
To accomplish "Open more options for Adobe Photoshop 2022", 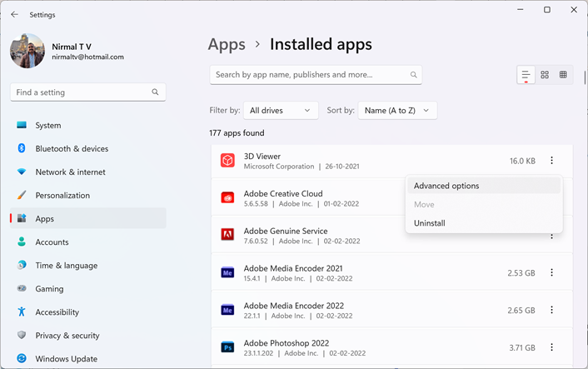I will click(551, 347).
